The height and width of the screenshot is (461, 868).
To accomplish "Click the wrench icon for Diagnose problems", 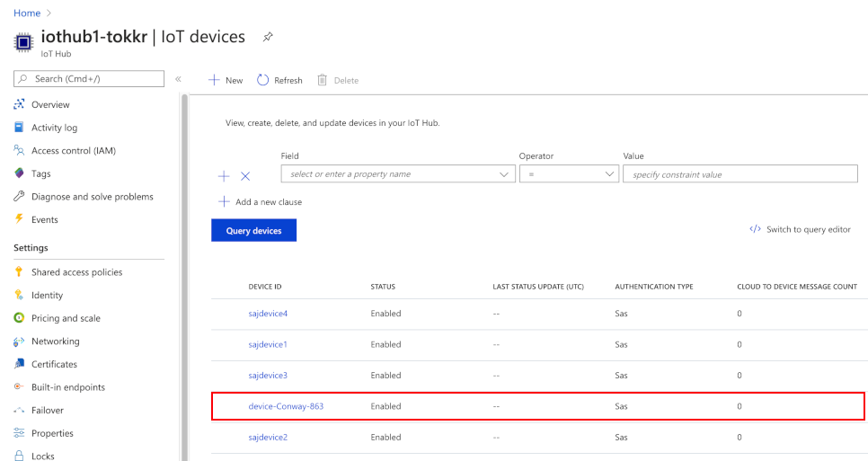I will pos(20,196).
